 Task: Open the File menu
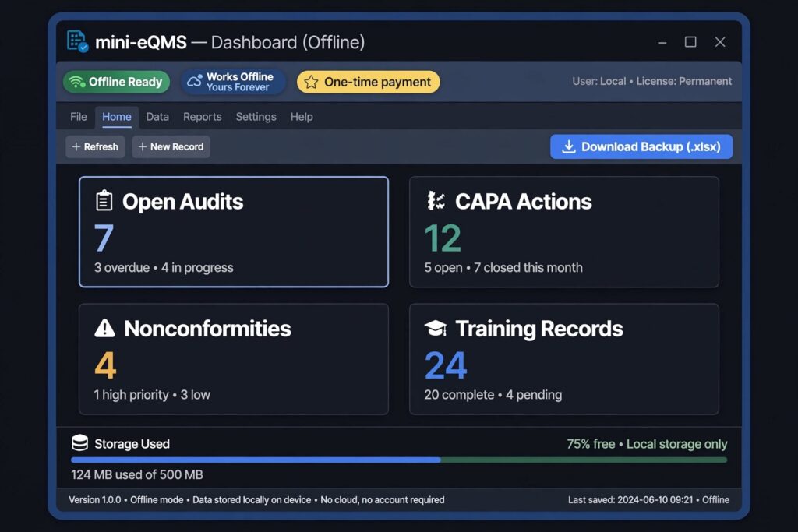(x=79, y=117)
